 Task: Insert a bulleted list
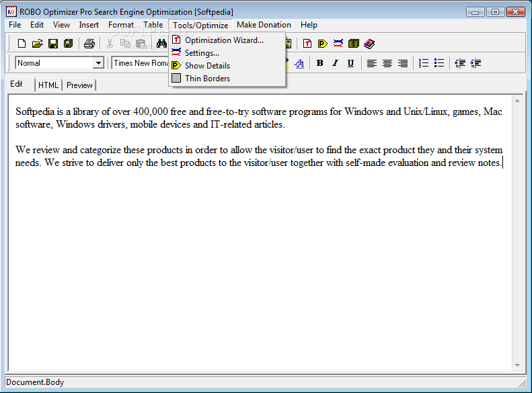point(439,63)
